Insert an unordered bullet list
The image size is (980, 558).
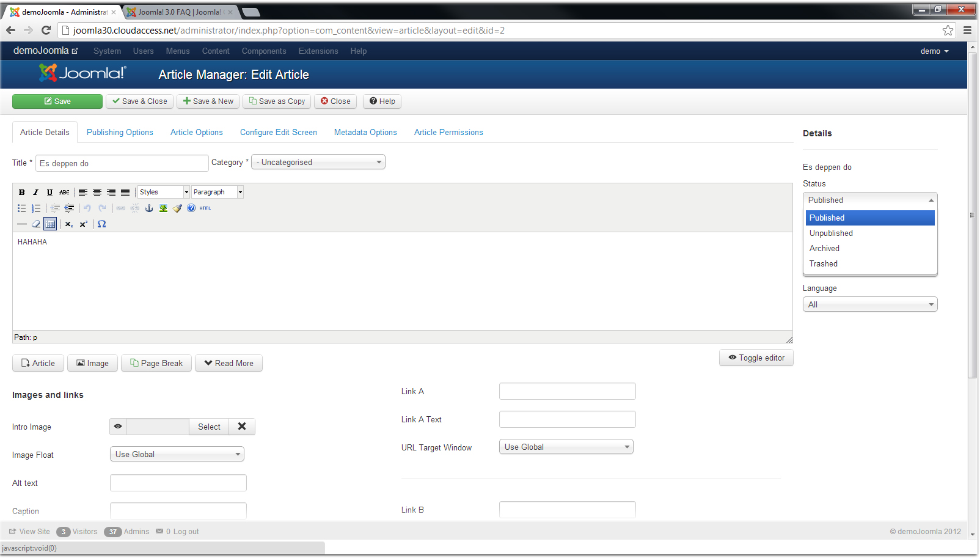point(22,208)
